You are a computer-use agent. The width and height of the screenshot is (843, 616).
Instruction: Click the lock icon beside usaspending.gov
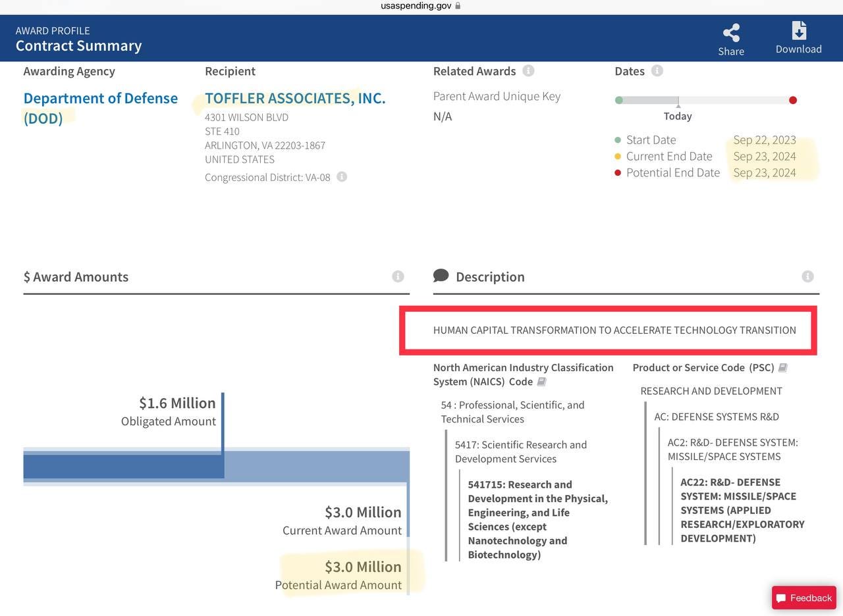(x=458, y=5)
